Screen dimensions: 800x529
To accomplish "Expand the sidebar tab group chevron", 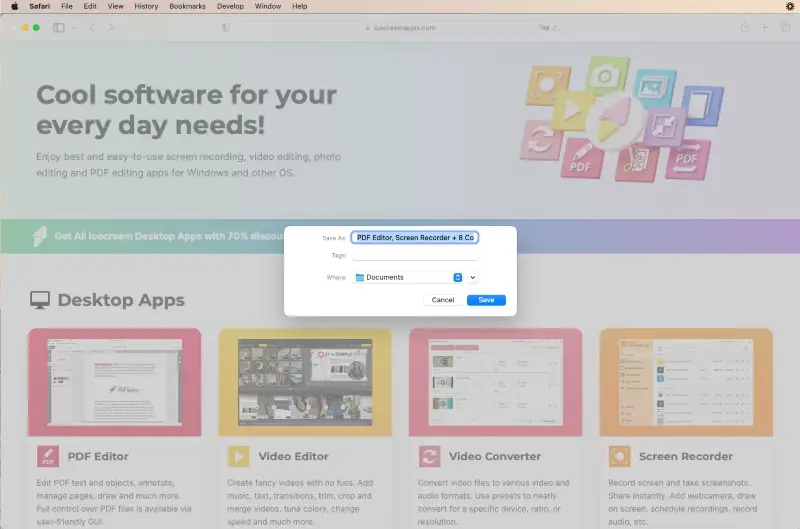I will [74, 28].
